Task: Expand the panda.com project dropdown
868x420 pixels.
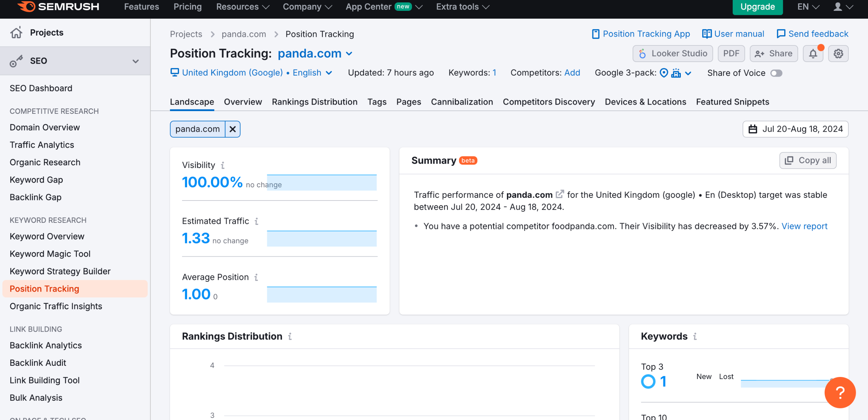Action: pyautogui.click(x=349, y=54)
